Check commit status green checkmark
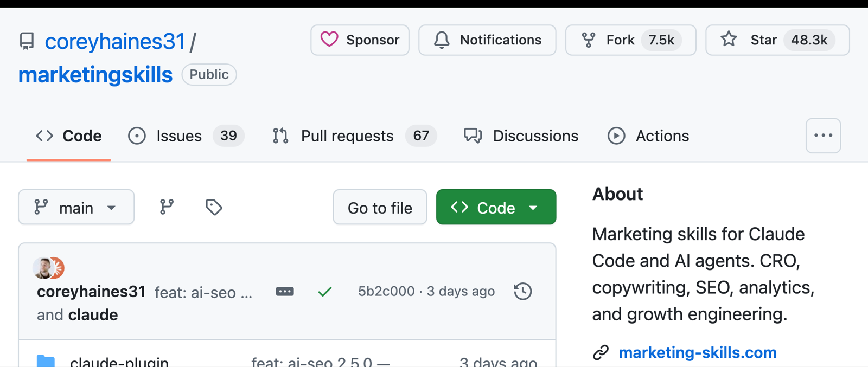This screenshot has height=367, width=868. point(325,292)
